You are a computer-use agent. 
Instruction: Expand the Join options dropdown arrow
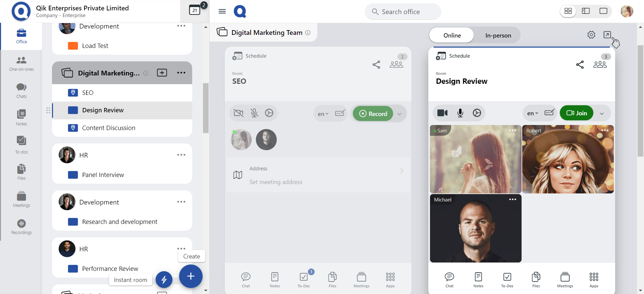tap(602, 114)
